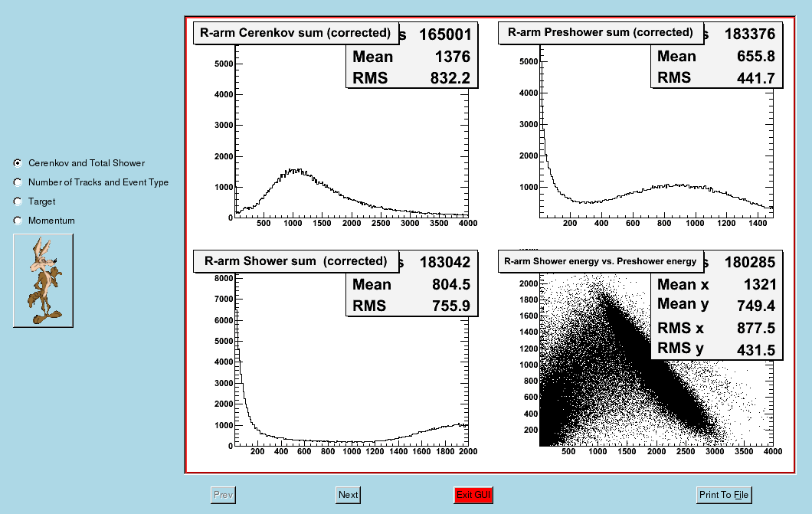Click the entries count 183376
This screenshot has height=514, width=812.
click(750, 34)
